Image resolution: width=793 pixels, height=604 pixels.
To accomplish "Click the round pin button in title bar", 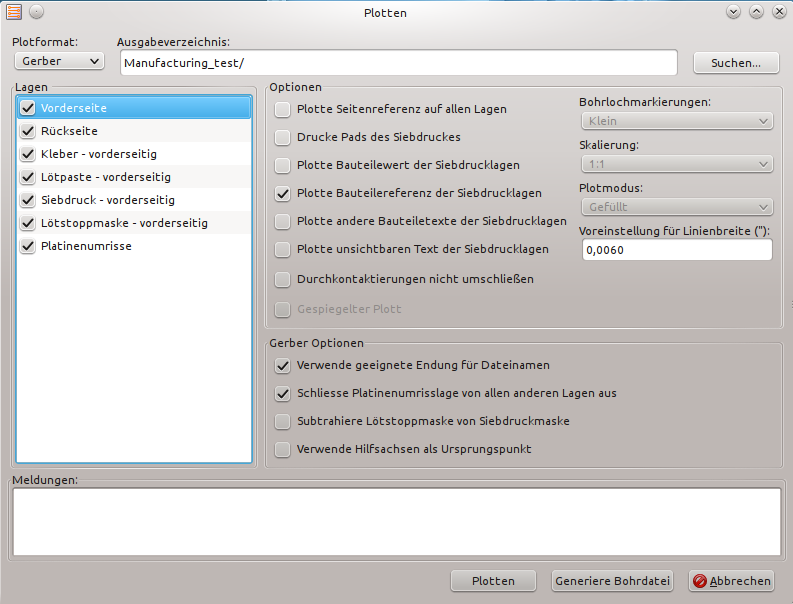I will [x=36, y=12].
